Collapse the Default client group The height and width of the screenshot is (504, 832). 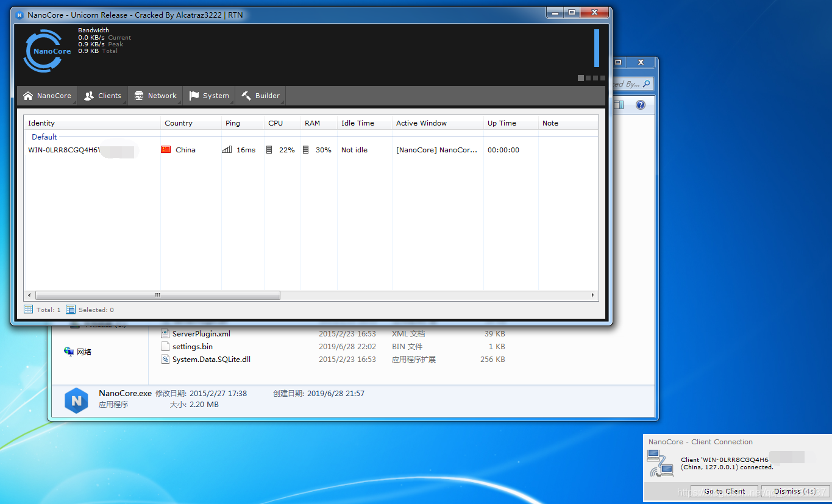click(44, 137)
